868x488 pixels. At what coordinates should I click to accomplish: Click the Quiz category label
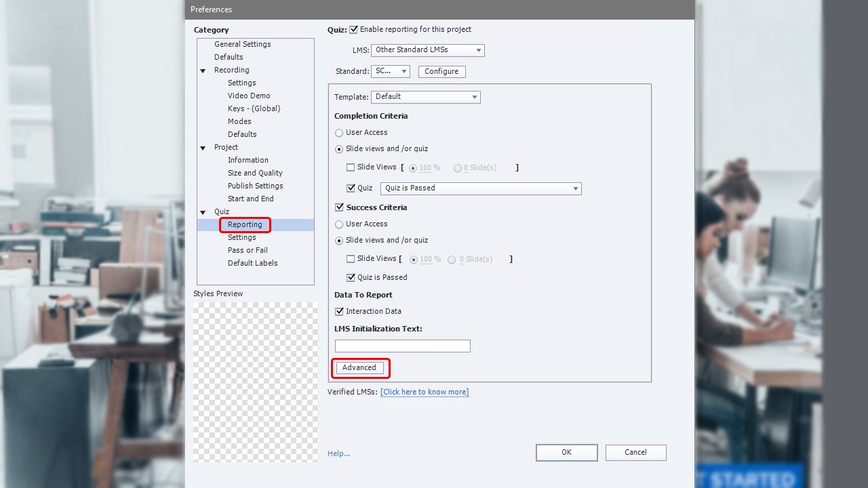click(222, 211)
